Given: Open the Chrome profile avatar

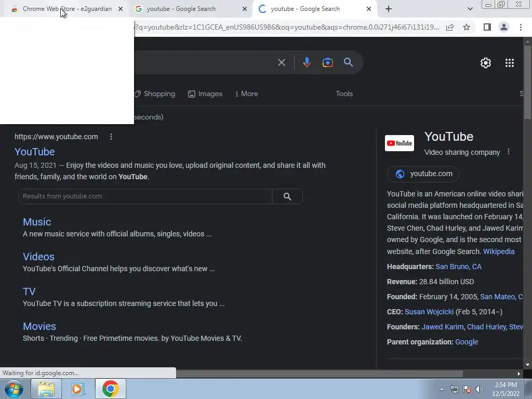Looking at the screenshot, I should click(x=504, y=27).
